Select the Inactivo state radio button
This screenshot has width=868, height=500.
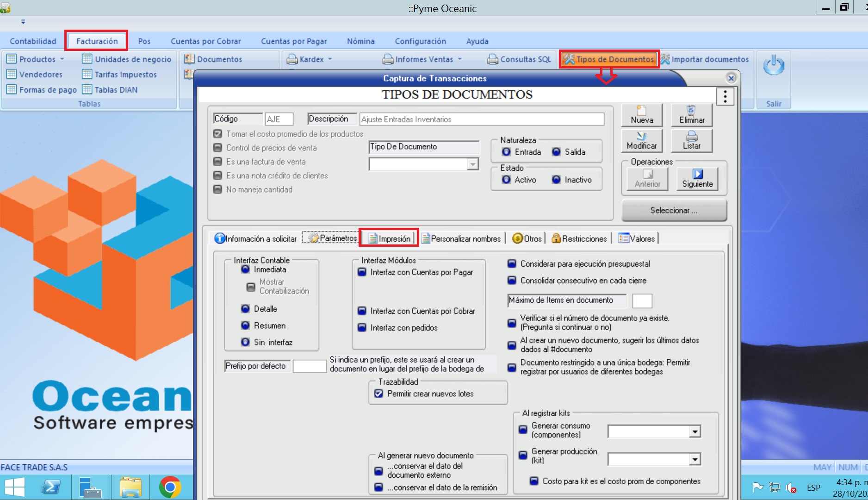pyautogui.click(x=556, y=180)
